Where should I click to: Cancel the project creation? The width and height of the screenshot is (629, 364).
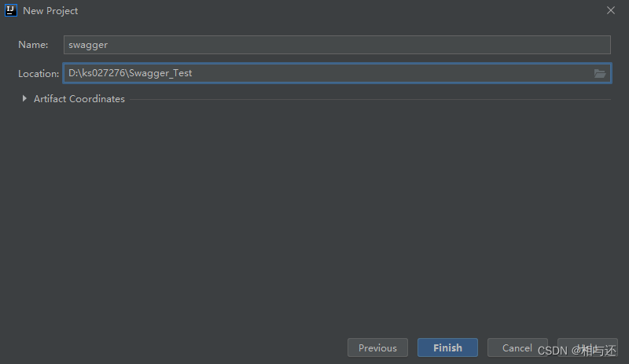tap(517, 347)
